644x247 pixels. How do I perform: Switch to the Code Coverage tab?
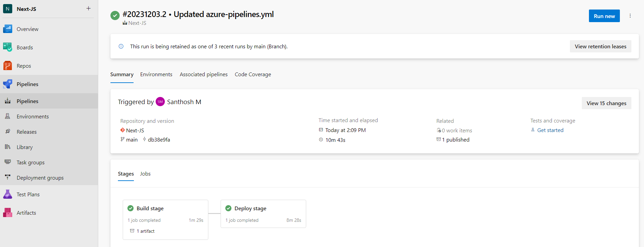coord(253,75)
